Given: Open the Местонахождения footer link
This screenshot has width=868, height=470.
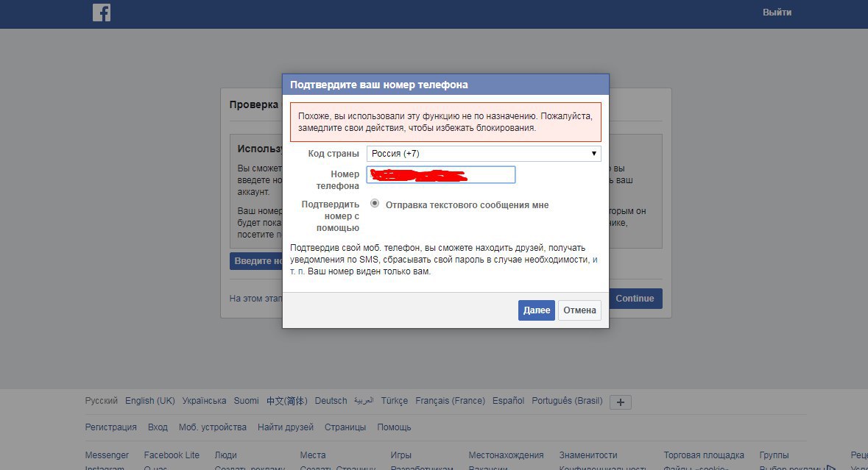Looking at the screenshot, I should [506, 455].
